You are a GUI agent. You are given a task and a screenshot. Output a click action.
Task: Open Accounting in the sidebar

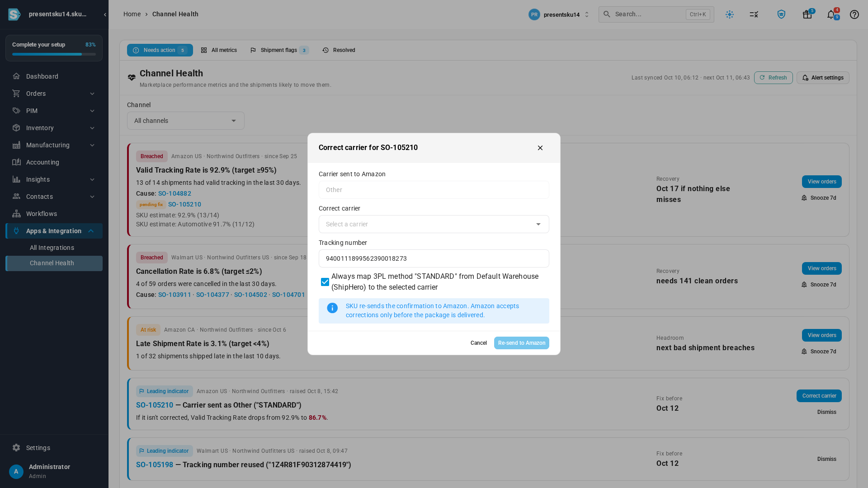pyautogui.click(x=54, y=162)
